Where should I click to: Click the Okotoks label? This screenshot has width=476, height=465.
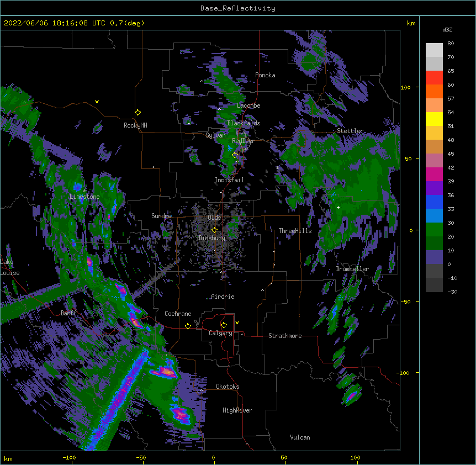click(x=228, y=387)
